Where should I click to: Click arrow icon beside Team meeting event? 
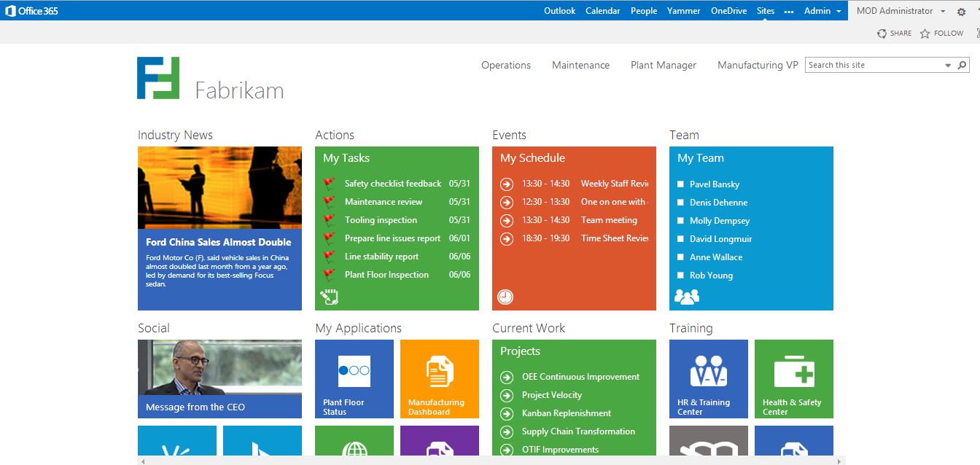tap(507, 220)
